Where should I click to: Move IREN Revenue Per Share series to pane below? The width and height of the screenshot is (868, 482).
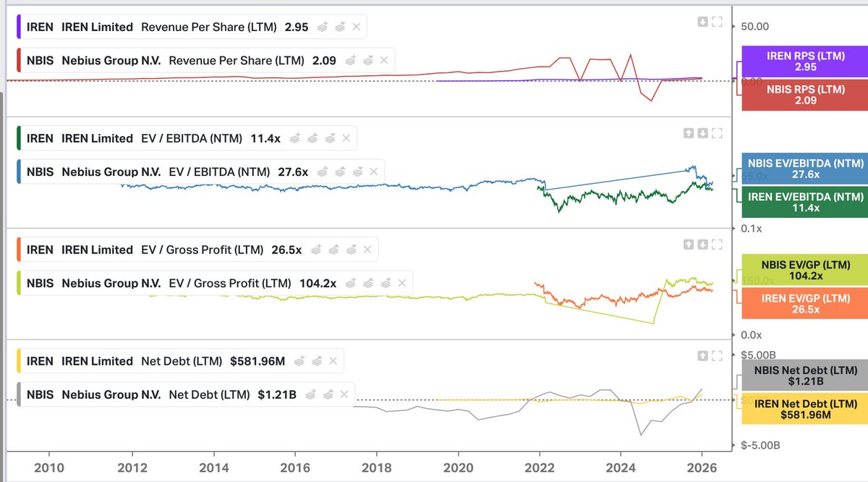click(340, 27)
